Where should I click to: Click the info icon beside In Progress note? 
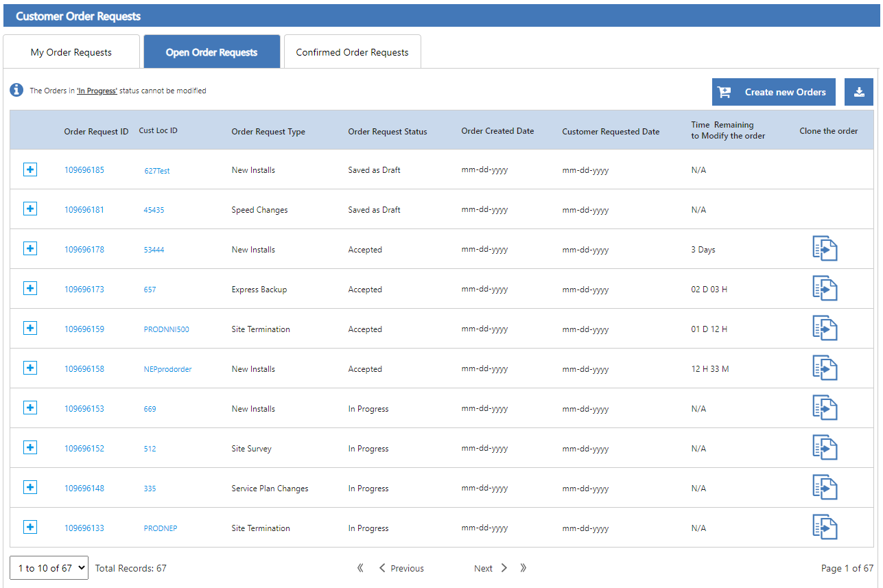click(x=16, y=90)
